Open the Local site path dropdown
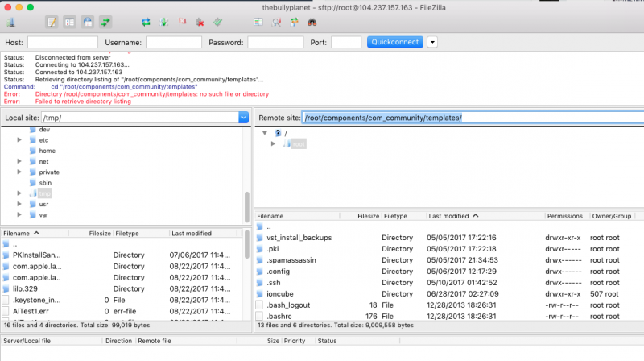This screenshot has height=361, width=644. (x=243, y=118)
